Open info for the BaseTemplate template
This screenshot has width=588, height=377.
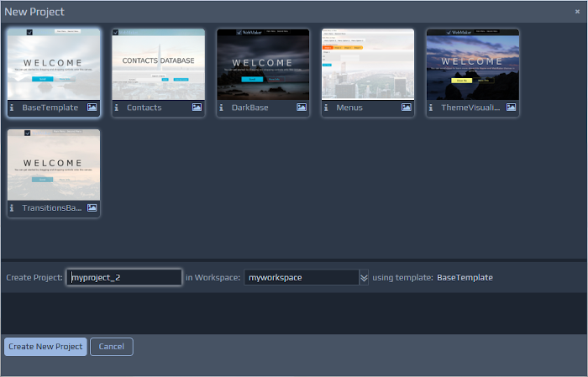click(12, 107)
